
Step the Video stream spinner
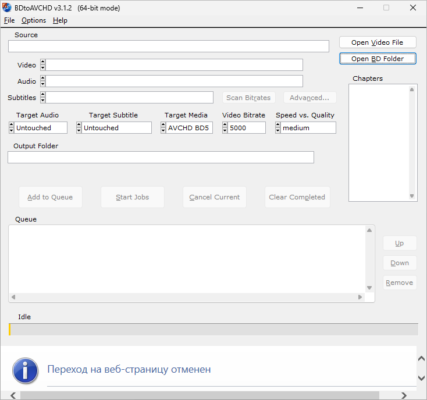[43, 65]
